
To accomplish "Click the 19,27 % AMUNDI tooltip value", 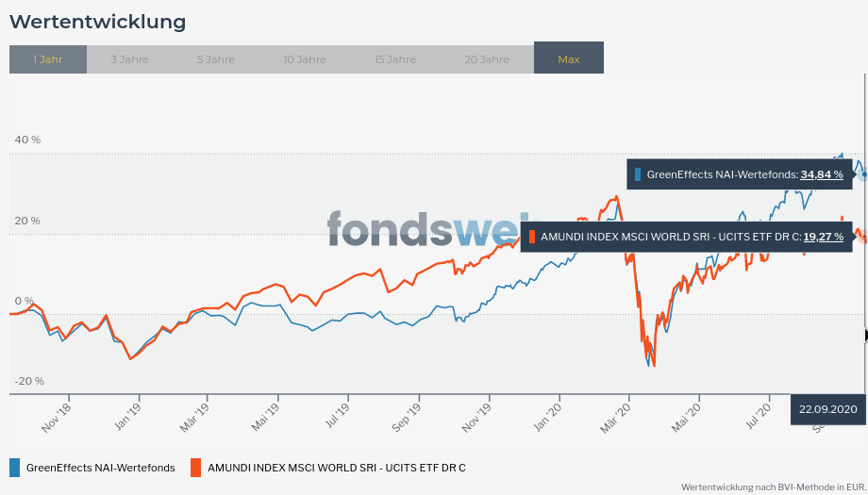I will (x=823, y=237).
